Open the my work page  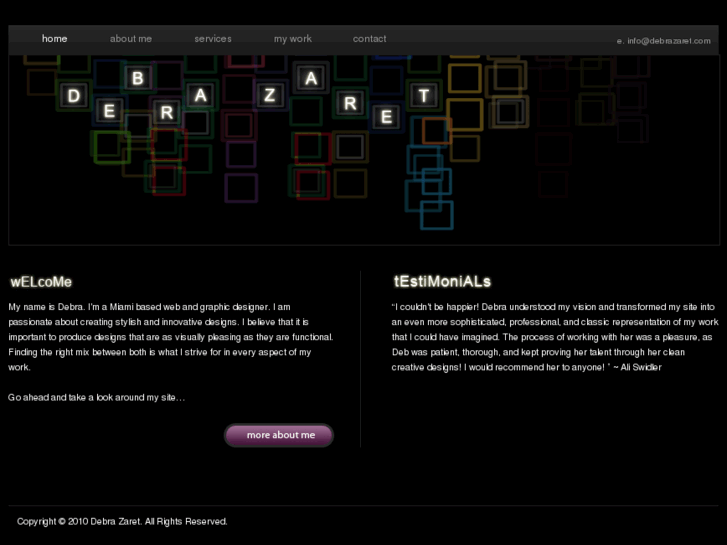(x=293, y=39)
